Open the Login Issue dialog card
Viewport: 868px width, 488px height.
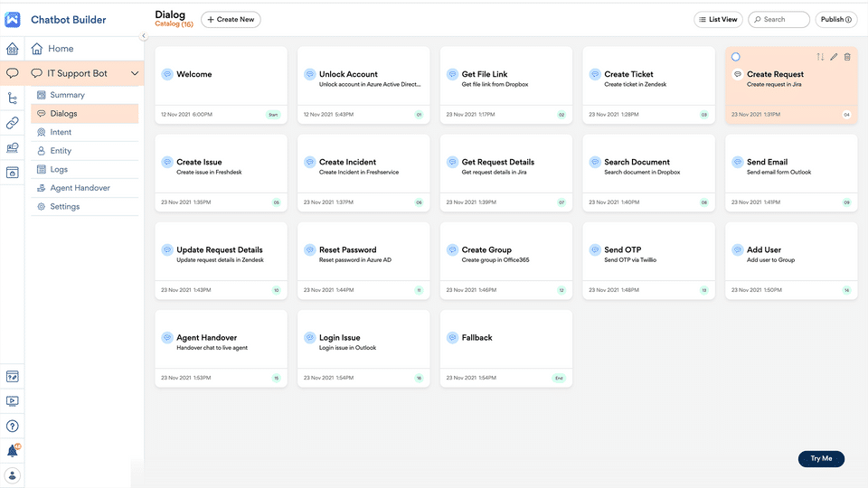coord(363,349)
